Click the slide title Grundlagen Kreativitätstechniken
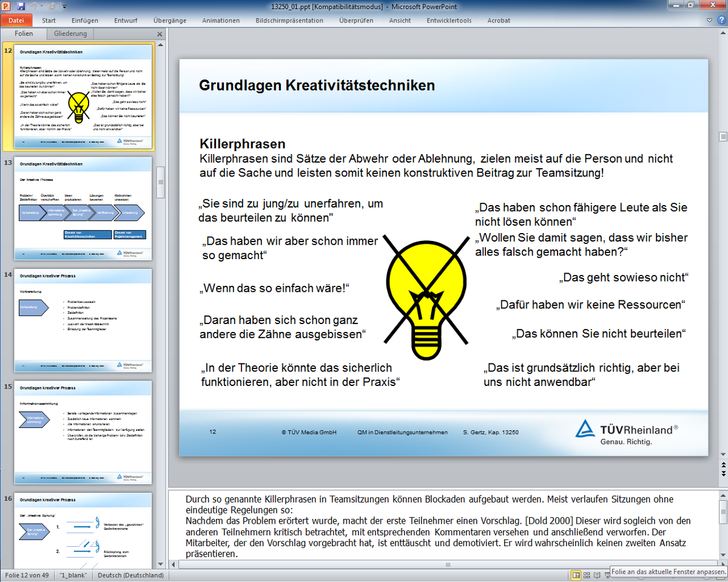This screenshot has height=582, width=728. (x=317, y=85)
